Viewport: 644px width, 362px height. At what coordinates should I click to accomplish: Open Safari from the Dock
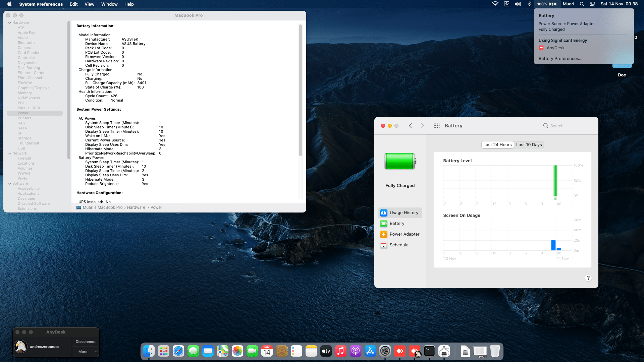point(178,351)
